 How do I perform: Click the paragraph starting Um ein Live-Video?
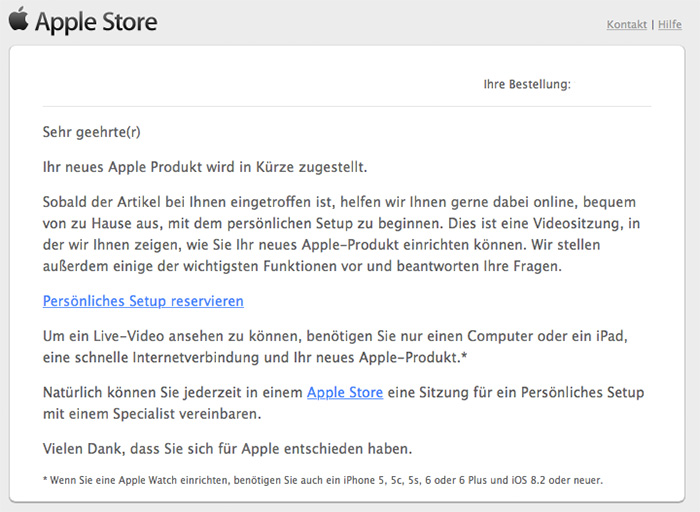tap(335, 346)
